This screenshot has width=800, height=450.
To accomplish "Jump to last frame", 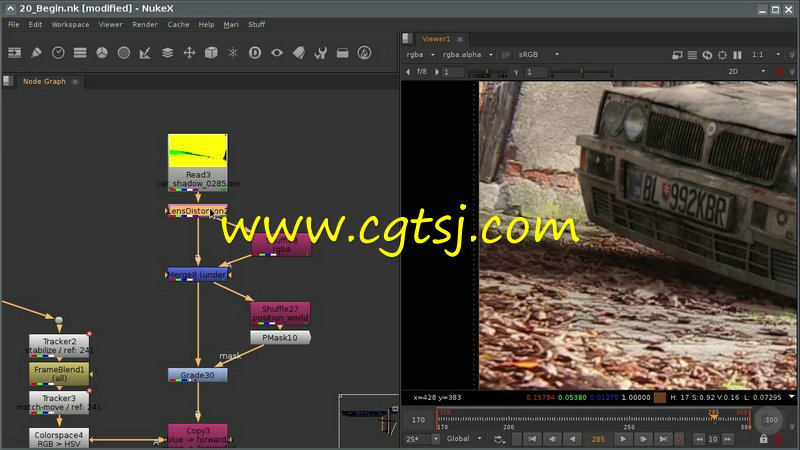I will (x=663, y=439).
